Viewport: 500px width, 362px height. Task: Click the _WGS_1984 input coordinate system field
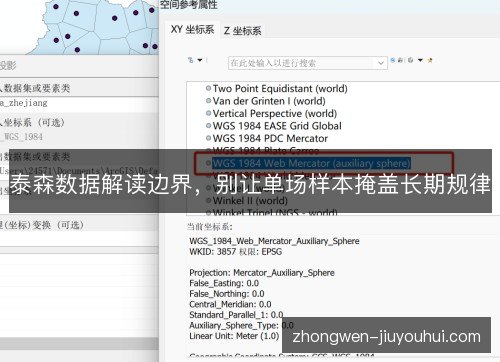point(79,137)
